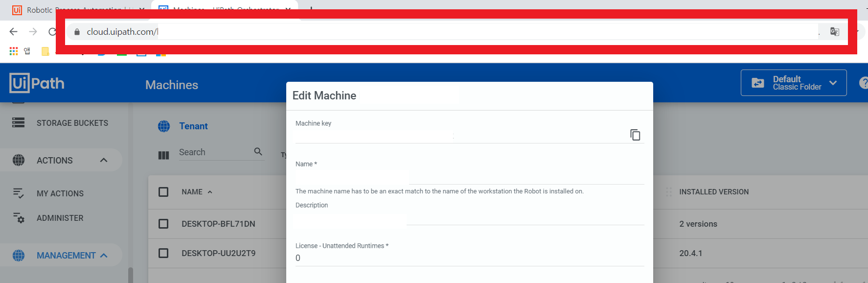The width and height of the screenshot is (868, 283).
Task: Click the sidebar vertical scrollbar
Action: 131,275
